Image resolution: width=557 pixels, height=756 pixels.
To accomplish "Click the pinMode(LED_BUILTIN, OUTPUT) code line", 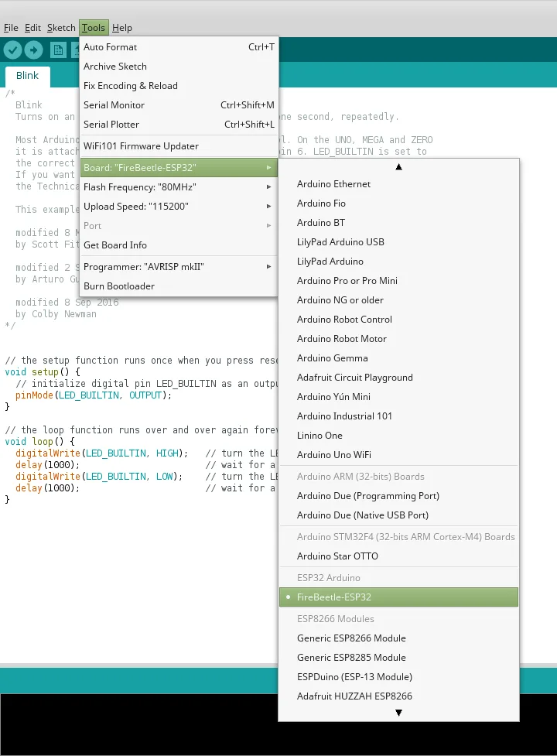I will point(94,395).
